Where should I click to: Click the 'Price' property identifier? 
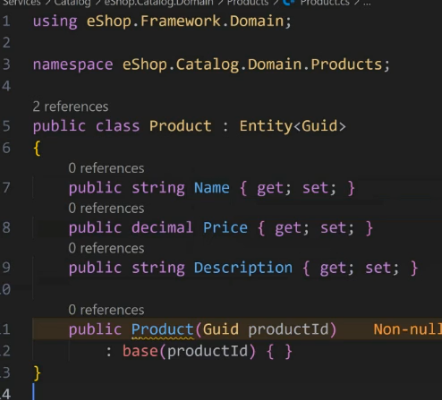(x=225, y=228)
